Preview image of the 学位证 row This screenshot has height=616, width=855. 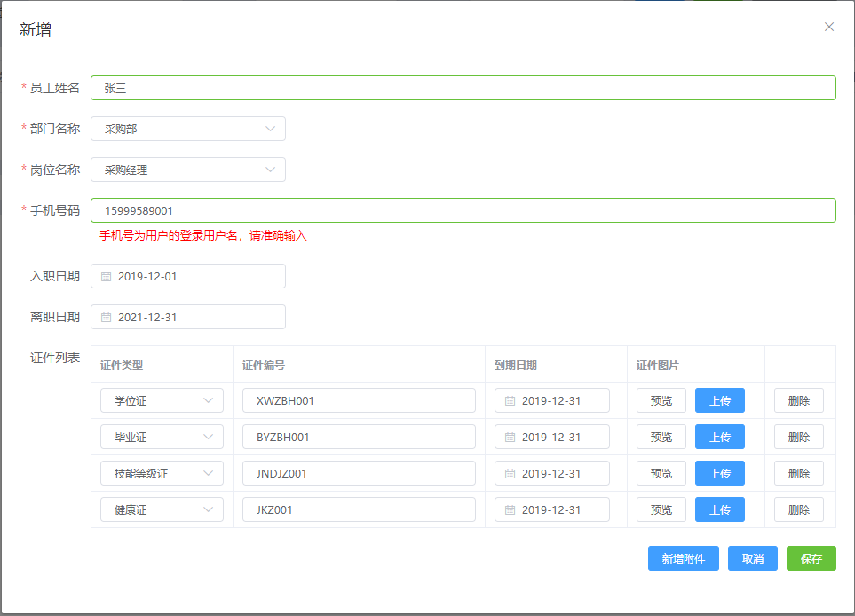click(x=661, y=400)
